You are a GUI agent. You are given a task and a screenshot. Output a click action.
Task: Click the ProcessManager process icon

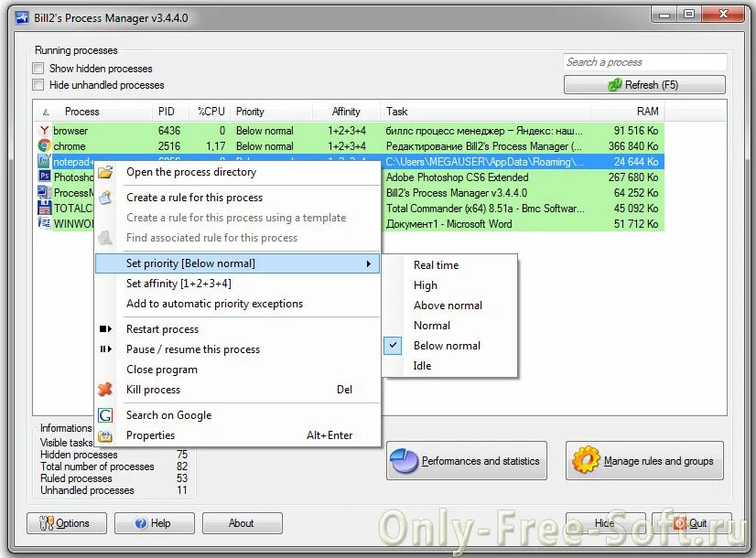(x=44, y=192)
